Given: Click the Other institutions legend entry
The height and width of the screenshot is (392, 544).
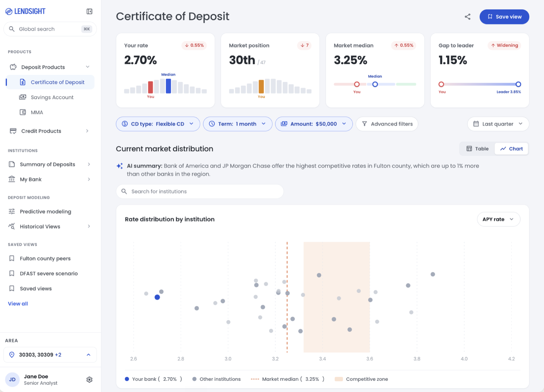Looking at the screenshot, I should pyautogui.click(x=217, y=379).
